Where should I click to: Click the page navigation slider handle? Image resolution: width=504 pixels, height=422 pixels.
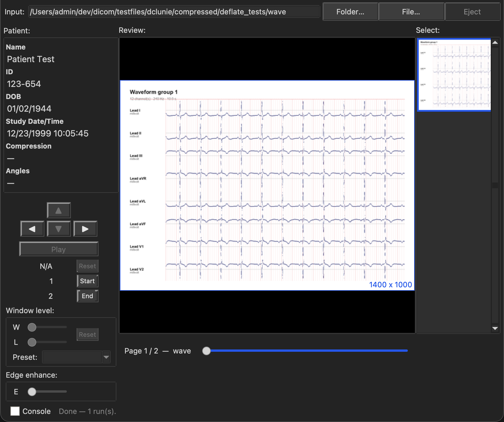click(x=206, y=351)
